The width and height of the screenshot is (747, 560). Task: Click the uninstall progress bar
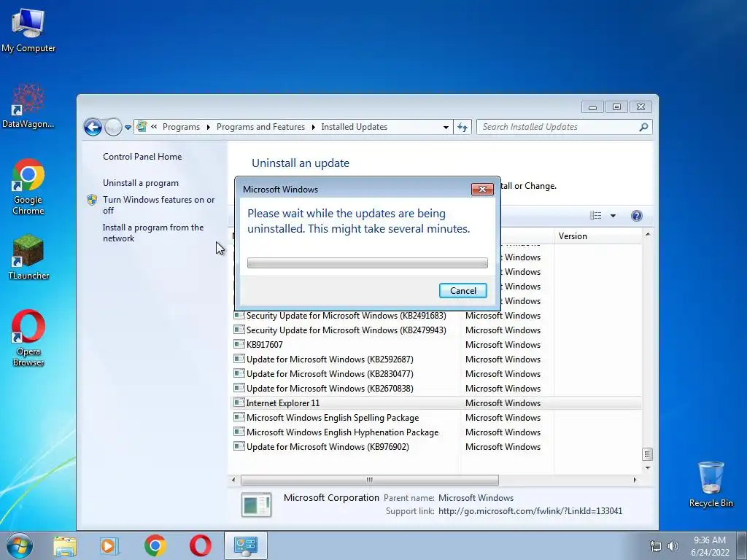[368, 262]
